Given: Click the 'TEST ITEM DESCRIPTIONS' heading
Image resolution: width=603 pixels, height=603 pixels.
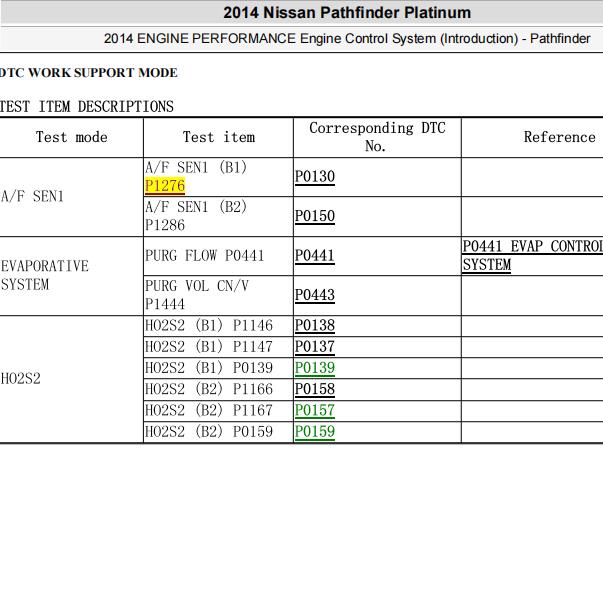Looking at the screenshot, I should pos(87,107).
